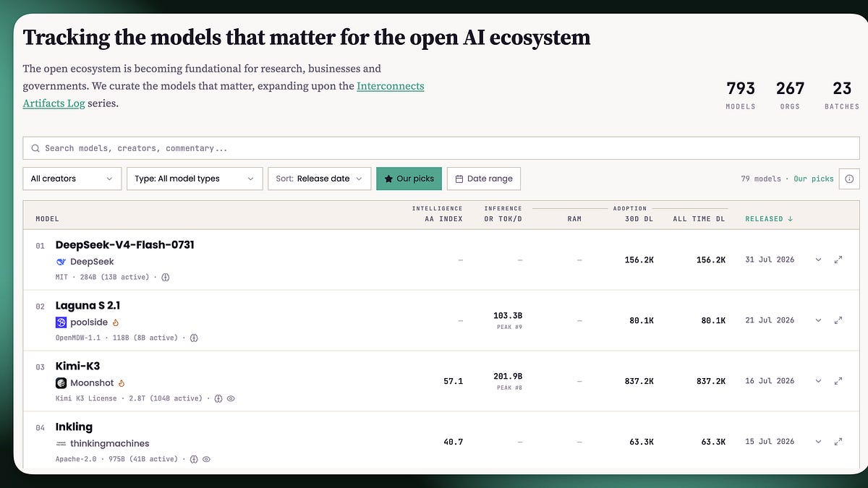This screenshot has height=488, width=868.
Task: Click the flame icon next to Moonshot
Action: point(122,383)
